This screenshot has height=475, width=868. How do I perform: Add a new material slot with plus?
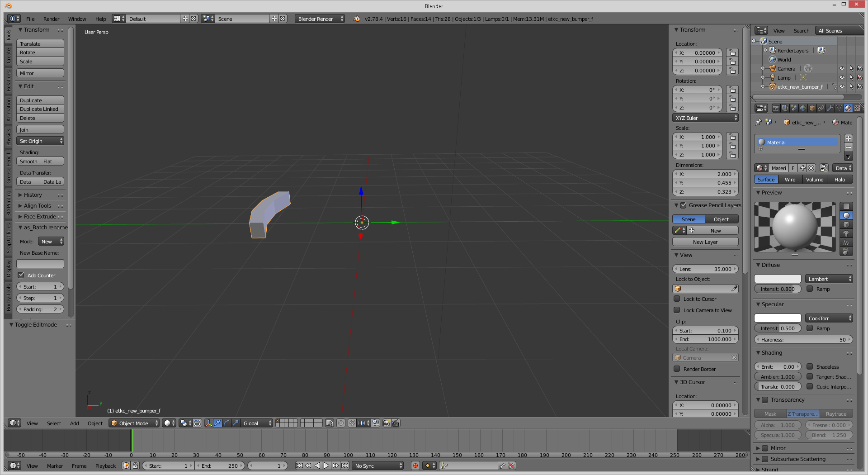[849, 138]
